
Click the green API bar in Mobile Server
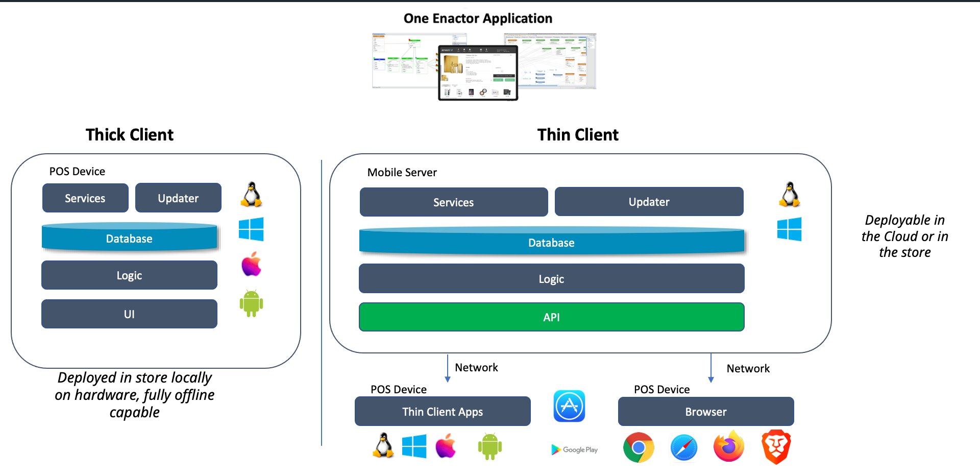[x=551, y=317]
